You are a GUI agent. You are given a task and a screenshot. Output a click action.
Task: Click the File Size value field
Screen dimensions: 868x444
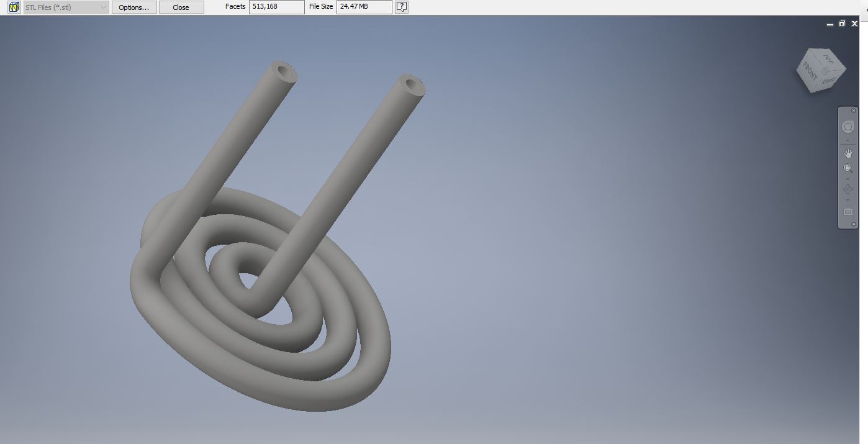[364, 7]
